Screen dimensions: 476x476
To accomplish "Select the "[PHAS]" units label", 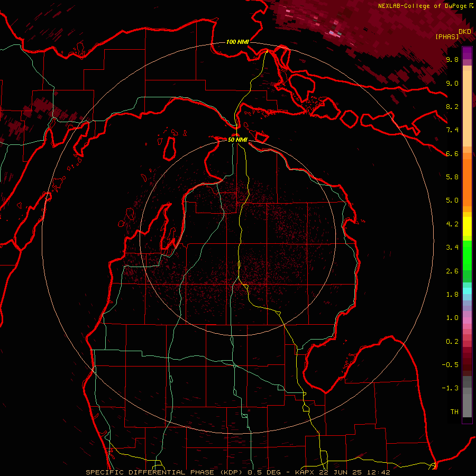I will [447, 37].
